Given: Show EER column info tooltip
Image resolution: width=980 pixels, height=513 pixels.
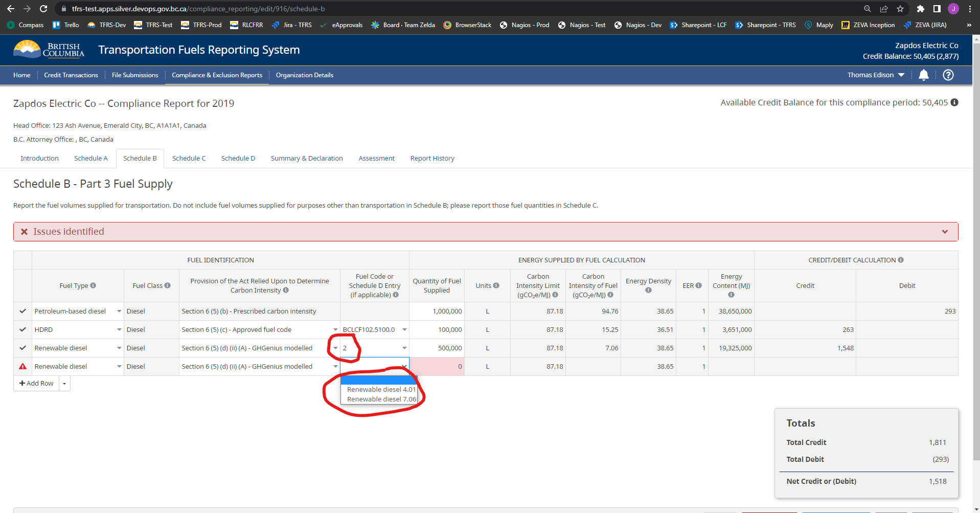Looking at the screenshot, I should [699, 285].
